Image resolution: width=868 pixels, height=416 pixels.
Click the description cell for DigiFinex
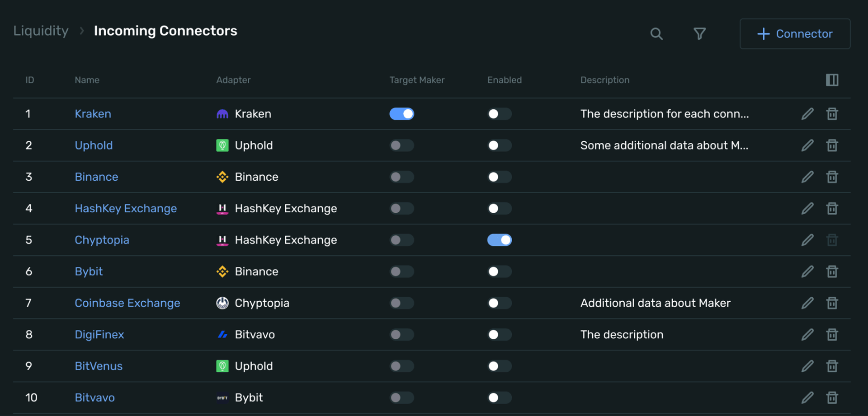coord(622,334)
